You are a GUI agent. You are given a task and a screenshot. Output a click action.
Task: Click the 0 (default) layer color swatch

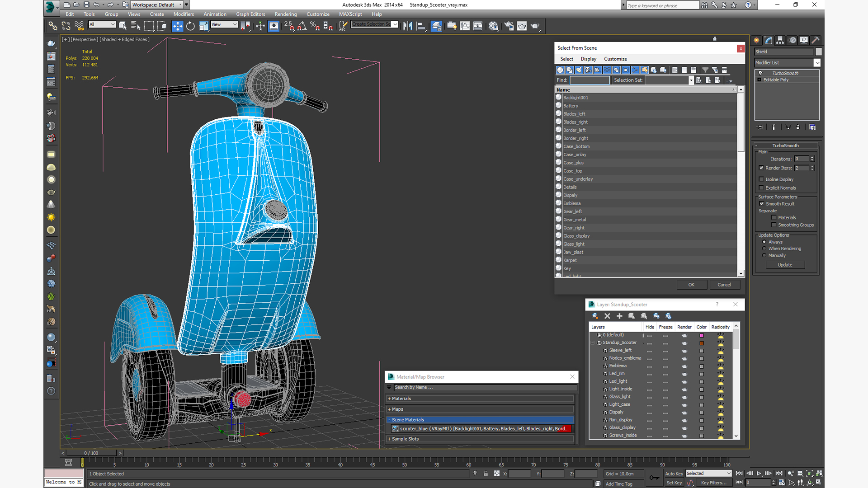702,335
